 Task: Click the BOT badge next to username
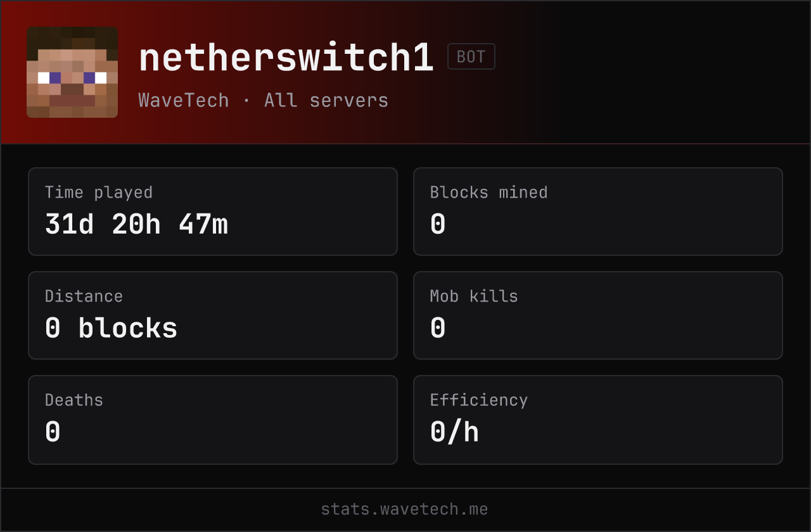point(471,56)
